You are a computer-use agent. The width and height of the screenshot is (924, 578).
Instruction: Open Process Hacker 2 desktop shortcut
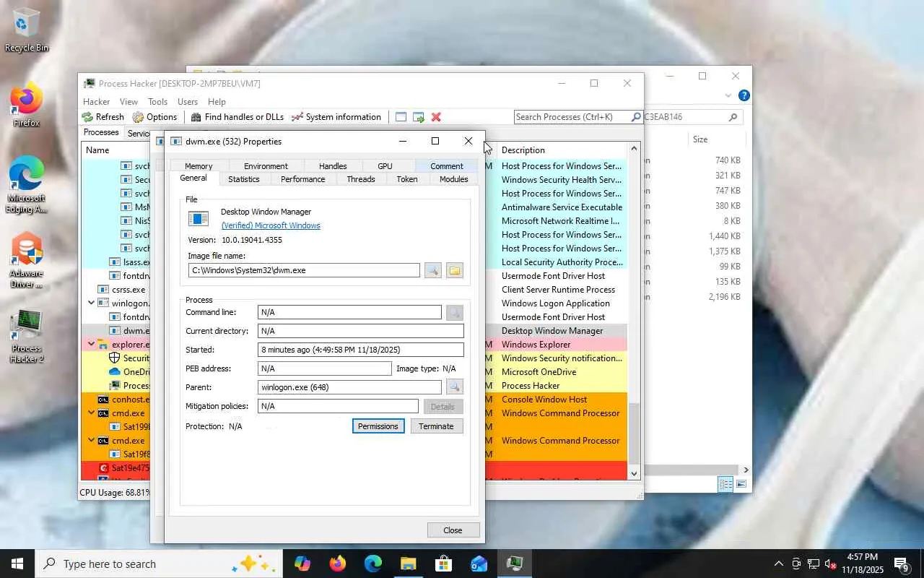[27, 336]
